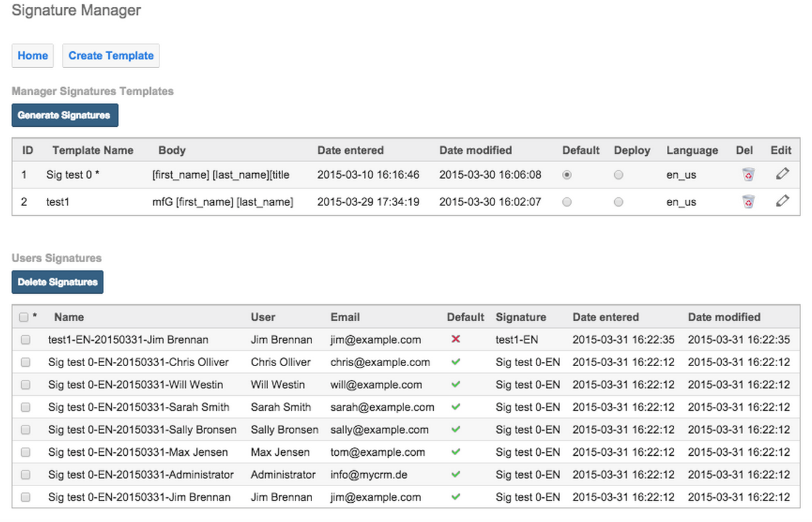Check the Sig test 0-EN-20150331-Jim Brennan checkbox
Viewport: 812px width, 522px height.
pos(25,497)
